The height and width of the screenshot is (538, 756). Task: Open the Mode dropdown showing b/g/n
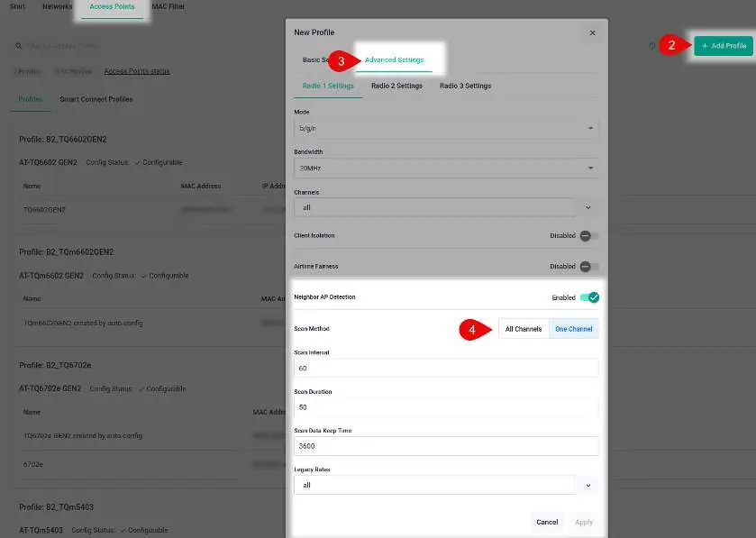[446, 128]
